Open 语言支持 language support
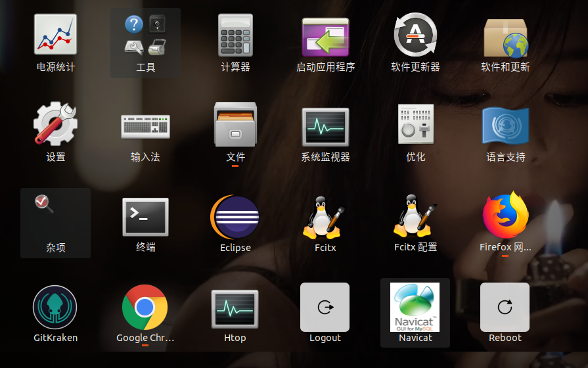The image size is (588, 368). [x=505, y=126]
